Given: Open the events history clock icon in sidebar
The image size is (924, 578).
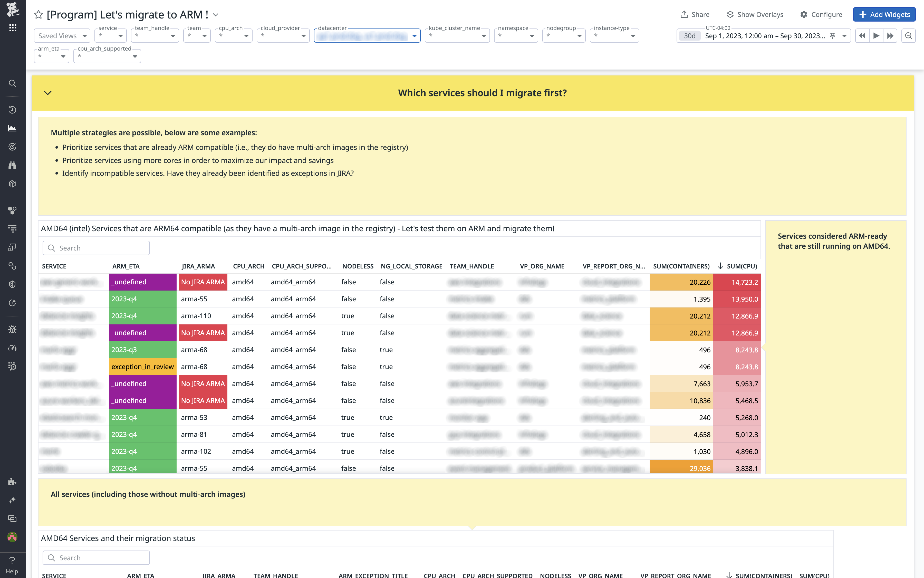Looking at the screenshot, I should (13, 109).
